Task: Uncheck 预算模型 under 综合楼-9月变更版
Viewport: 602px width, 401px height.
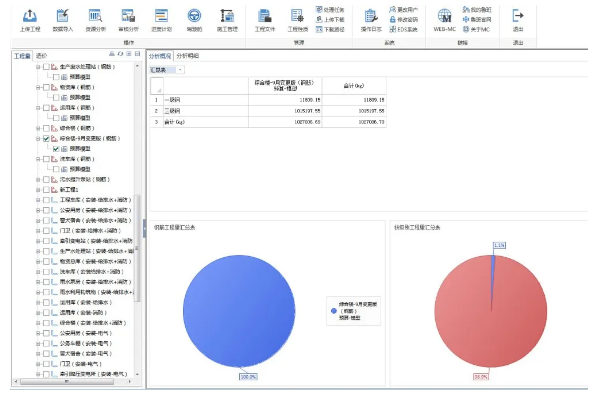Action: pos(56,149)
